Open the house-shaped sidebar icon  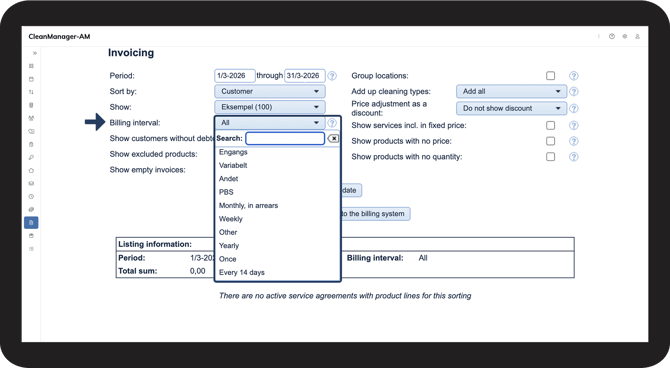click(31, 170)
